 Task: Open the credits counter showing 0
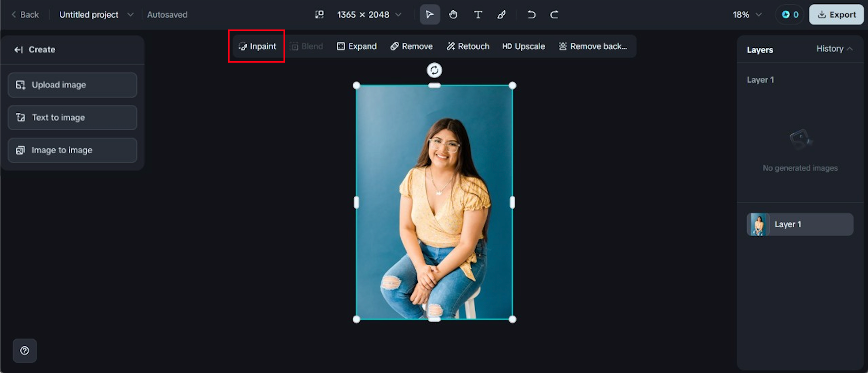point(790,15)
